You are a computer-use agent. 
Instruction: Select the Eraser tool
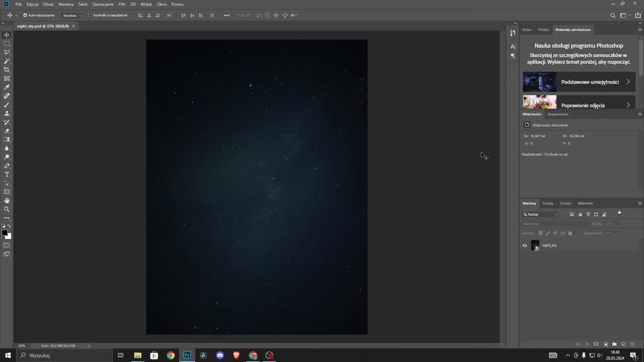(7, 131)
